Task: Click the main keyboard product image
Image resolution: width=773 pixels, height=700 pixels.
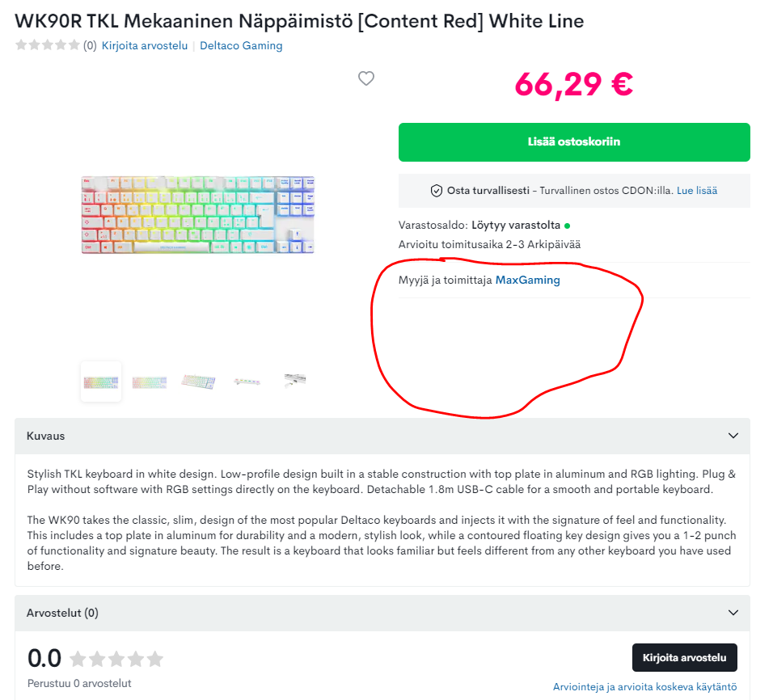Action: click(198, 214)
